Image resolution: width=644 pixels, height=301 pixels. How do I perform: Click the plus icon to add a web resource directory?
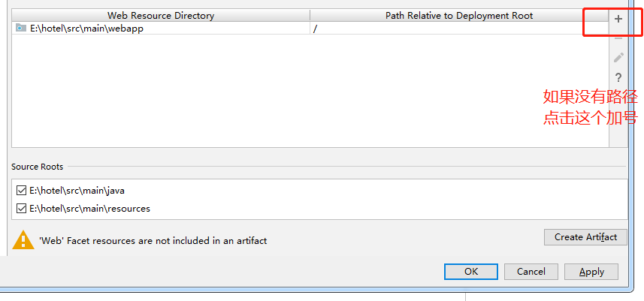(618, 19)
